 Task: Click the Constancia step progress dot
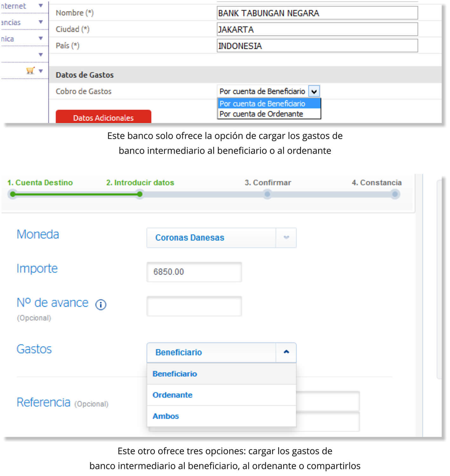(395, 194)
